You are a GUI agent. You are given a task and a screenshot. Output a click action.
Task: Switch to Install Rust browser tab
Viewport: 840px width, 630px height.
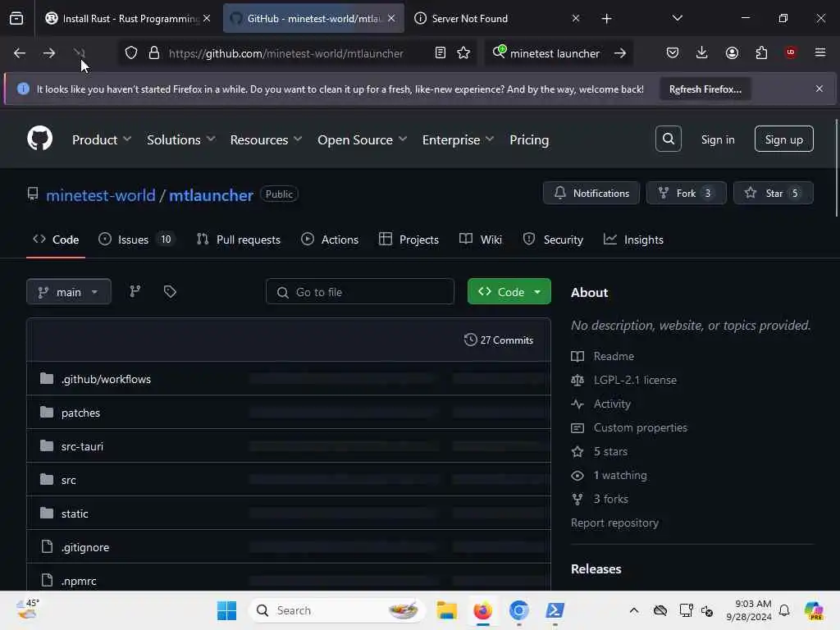click(129, 18)
